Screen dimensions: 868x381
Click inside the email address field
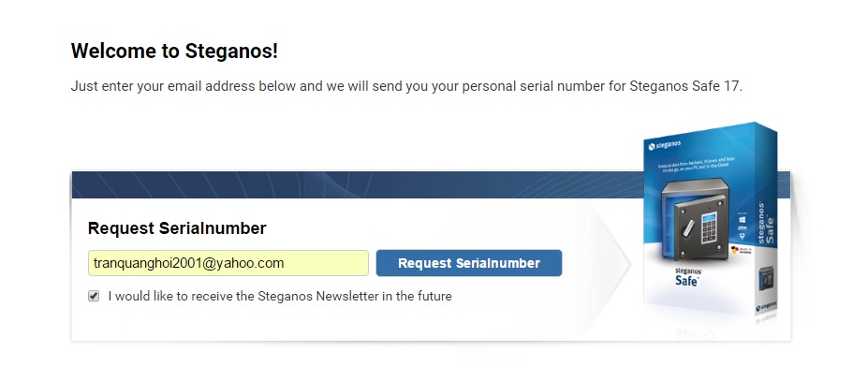tap(228, 263)
